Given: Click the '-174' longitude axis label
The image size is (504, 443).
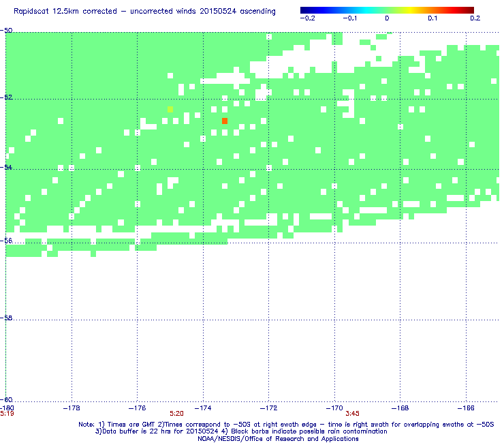Looking at the screenshot, I should tap(203, 408).
